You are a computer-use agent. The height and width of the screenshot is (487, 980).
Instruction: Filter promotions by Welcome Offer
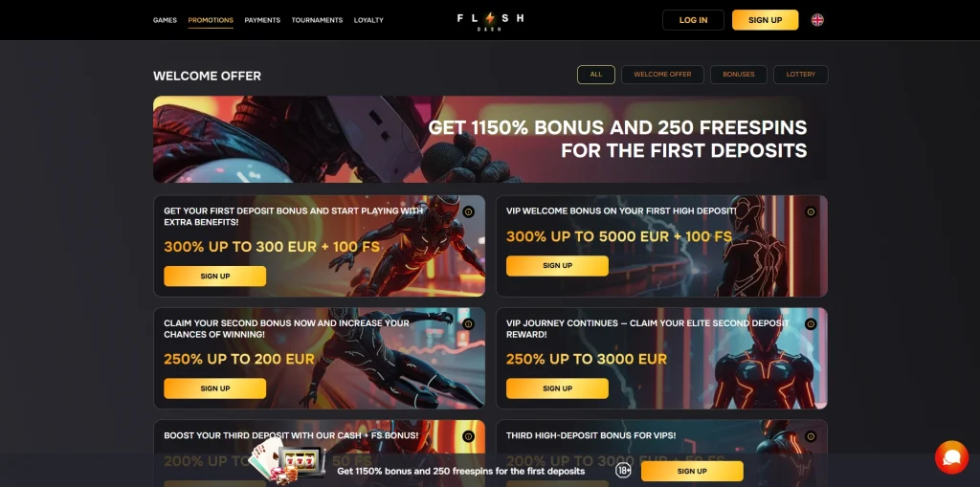tap(662, 75)
